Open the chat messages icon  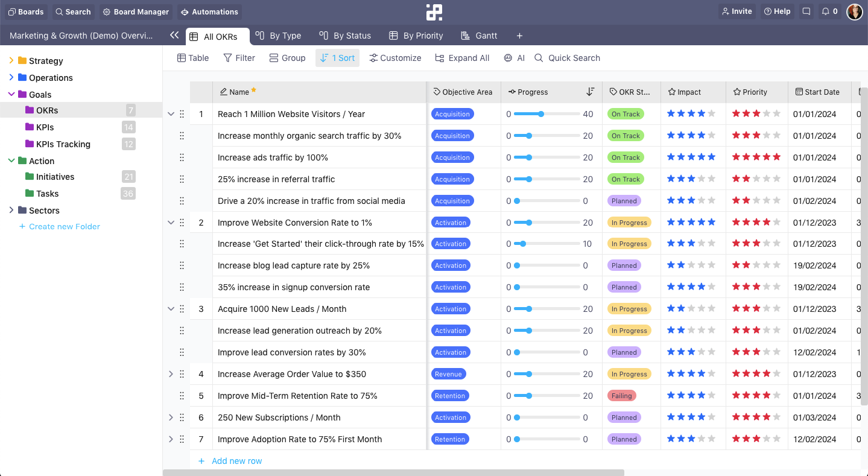tap(806, 11)
